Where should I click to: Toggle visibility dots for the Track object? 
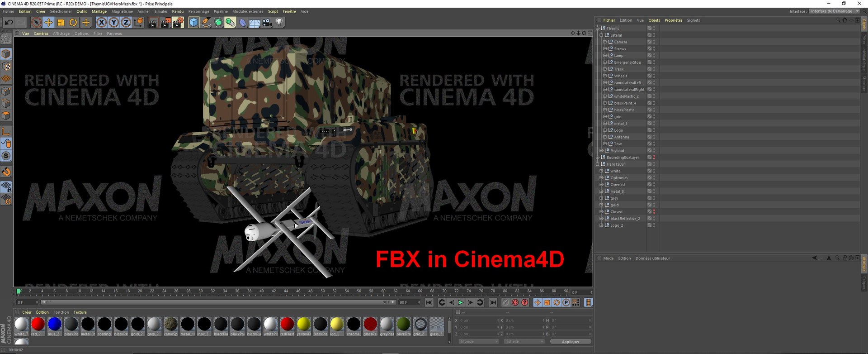[x=654, y=69]
